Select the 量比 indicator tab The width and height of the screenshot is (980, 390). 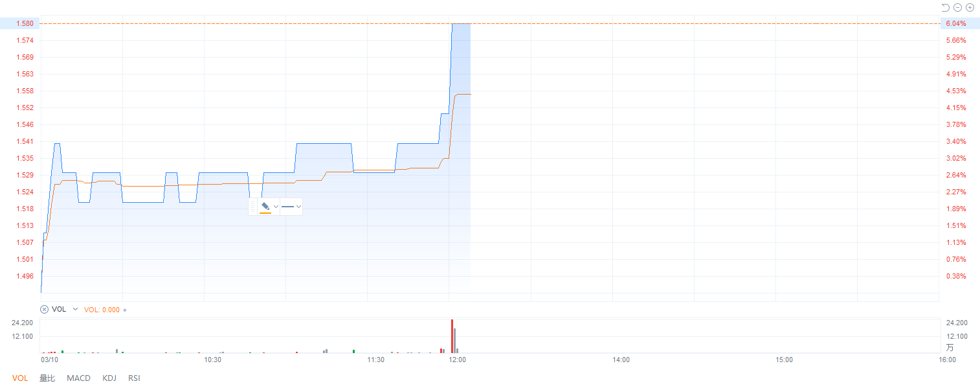47,378
